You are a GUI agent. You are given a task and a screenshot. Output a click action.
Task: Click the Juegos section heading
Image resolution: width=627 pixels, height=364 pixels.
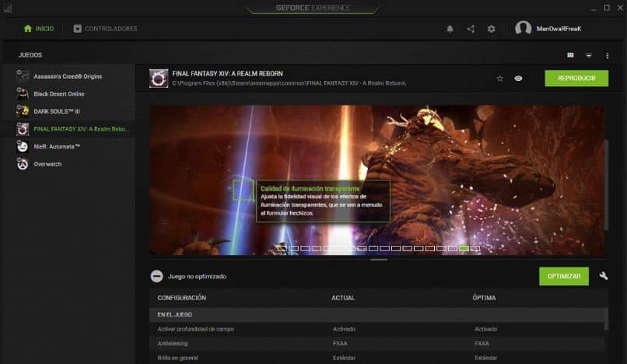pyautogui.click(x=30, y=55)
